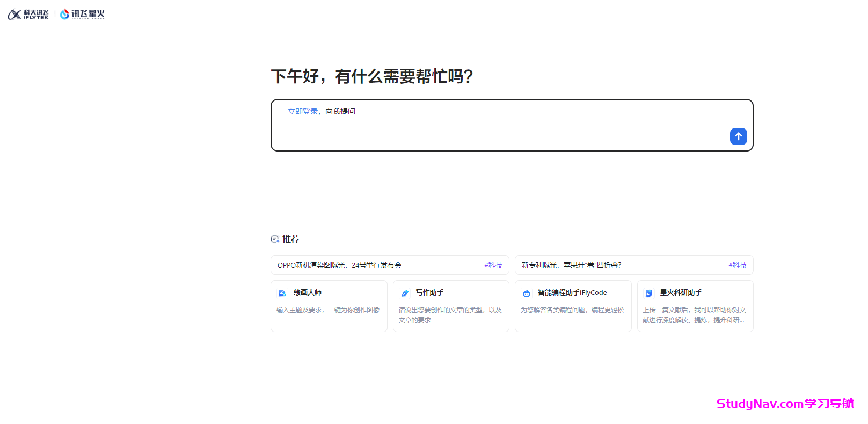The height and width of the screenshot is (424, 868).
Task: Click the blue send arrow button
Action: pos(738,136)
